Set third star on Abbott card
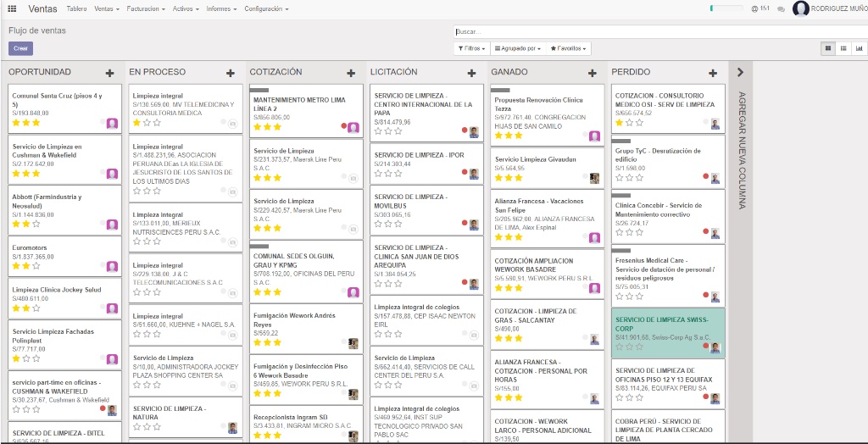 (x=36, y=224)
